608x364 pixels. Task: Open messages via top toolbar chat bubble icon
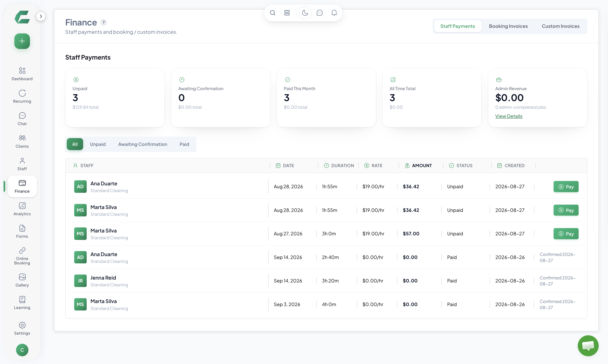[x=319, y=13]
